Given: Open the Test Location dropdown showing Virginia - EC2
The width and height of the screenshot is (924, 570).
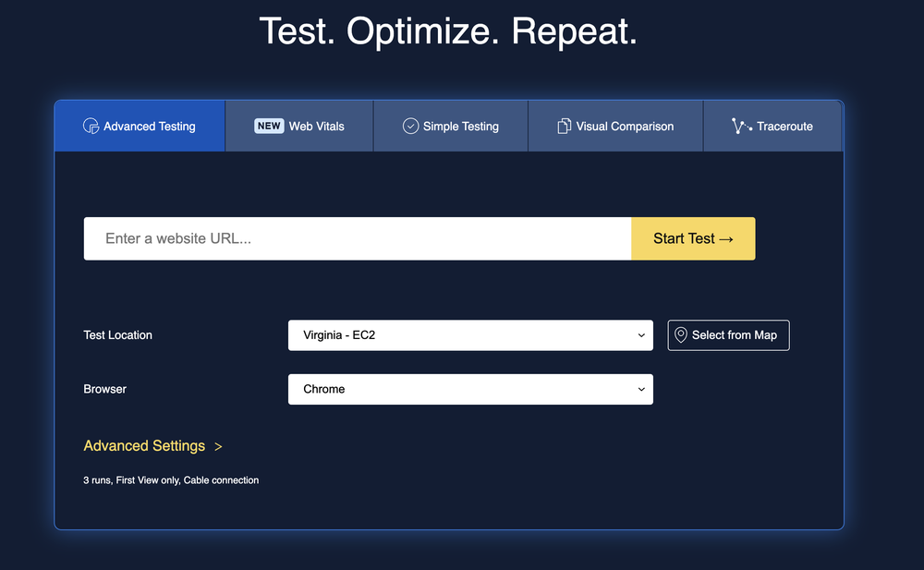Looking at the screenshot, I should point(470,334).
